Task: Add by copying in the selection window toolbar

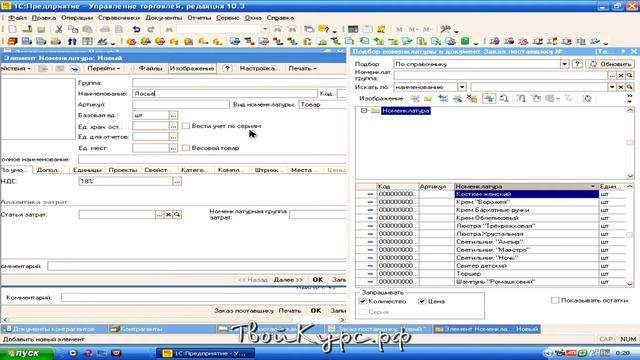Action: (x=443, y=98)
